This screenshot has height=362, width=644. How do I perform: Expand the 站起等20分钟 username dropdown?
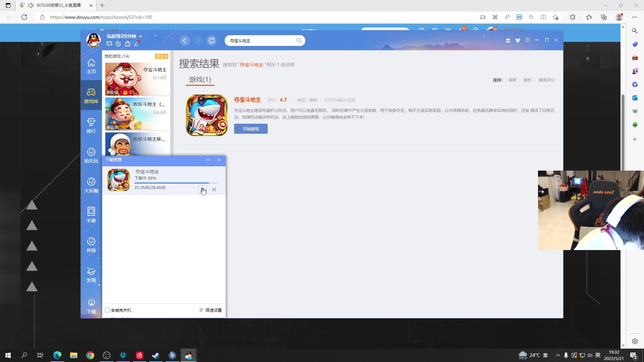click(141, 36)
